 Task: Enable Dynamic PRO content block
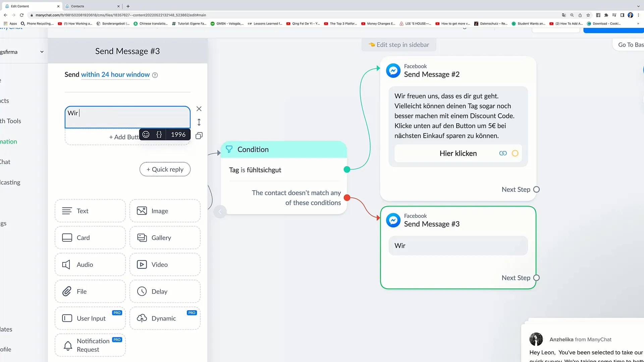[165, 318]
